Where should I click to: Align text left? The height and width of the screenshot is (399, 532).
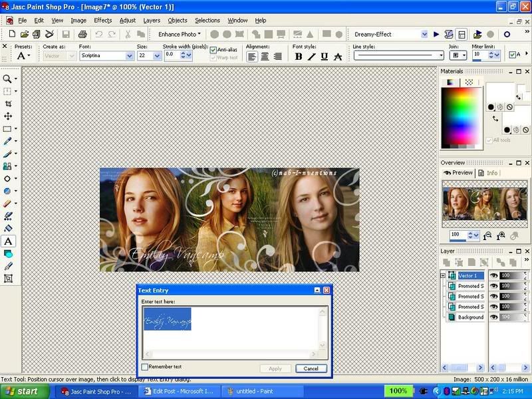click(x=251, y=57)
